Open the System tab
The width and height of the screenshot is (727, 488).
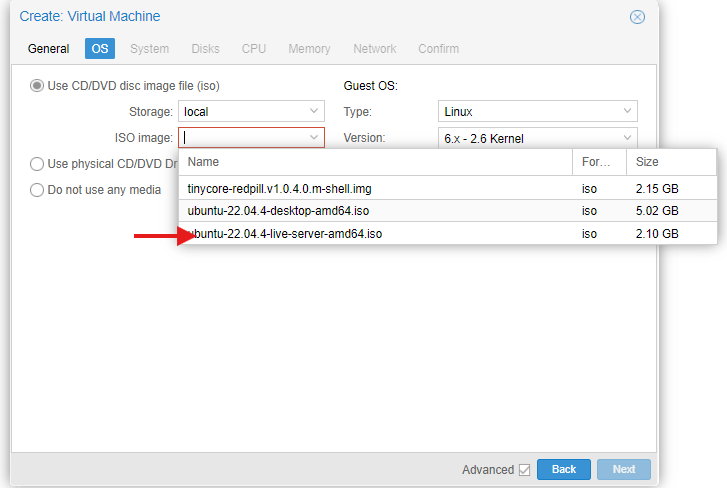pos(149,49)
